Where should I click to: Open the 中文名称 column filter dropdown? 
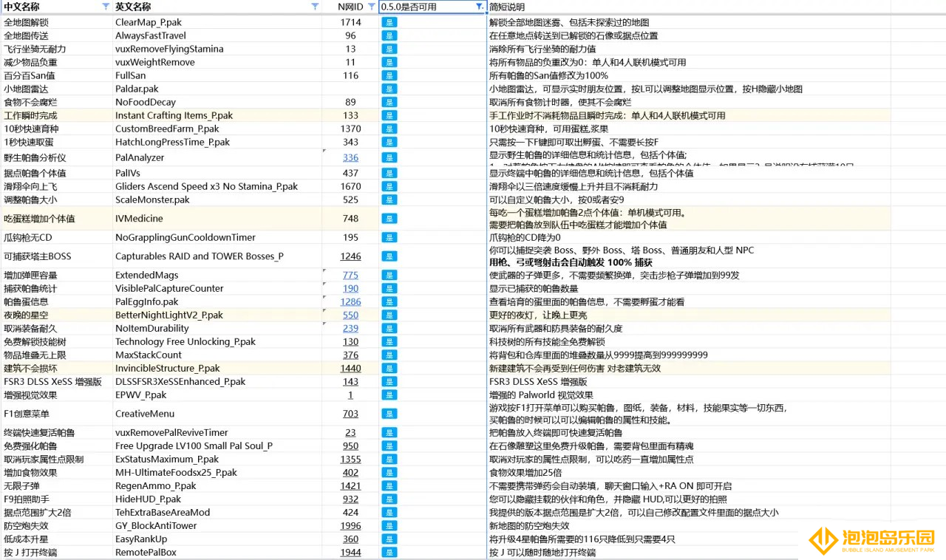tap(106, 7)
